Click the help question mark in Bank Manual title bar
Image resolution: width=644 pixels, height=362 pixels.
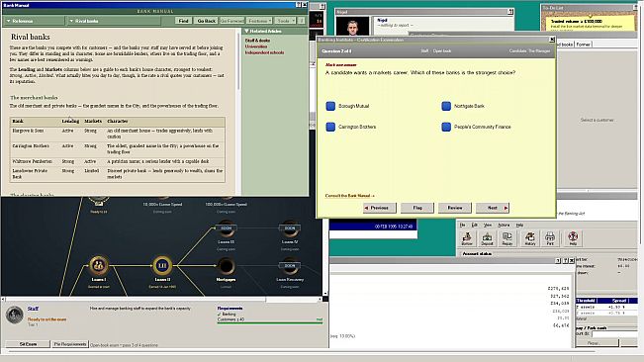pyautogui.click(x=298, y=5)
